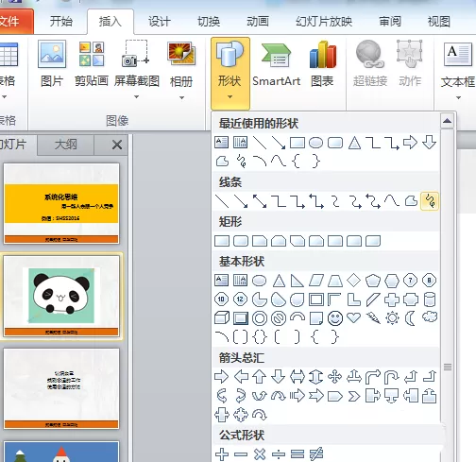The height and width of the screenshot is (462, 476).
Task: Click the Picture (图片) button
Action: click(52, 65)
